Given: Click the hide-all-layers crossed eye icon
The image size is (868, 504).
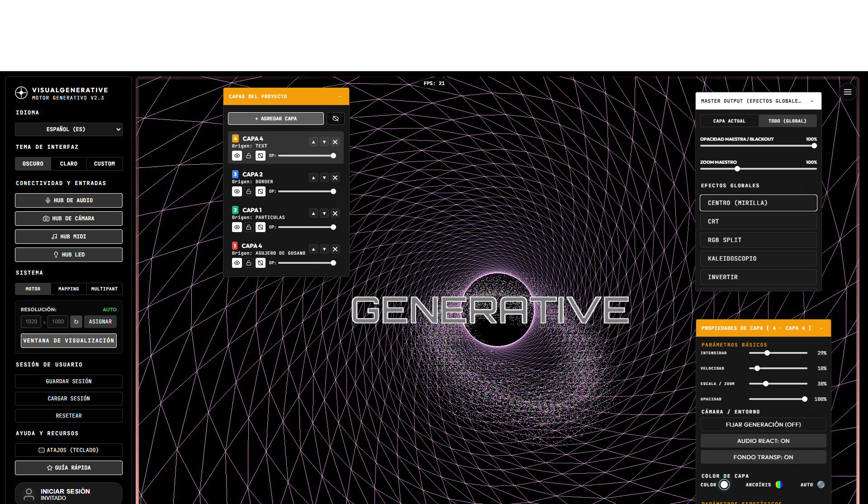Looking at the screenshot, I should 336,119.
